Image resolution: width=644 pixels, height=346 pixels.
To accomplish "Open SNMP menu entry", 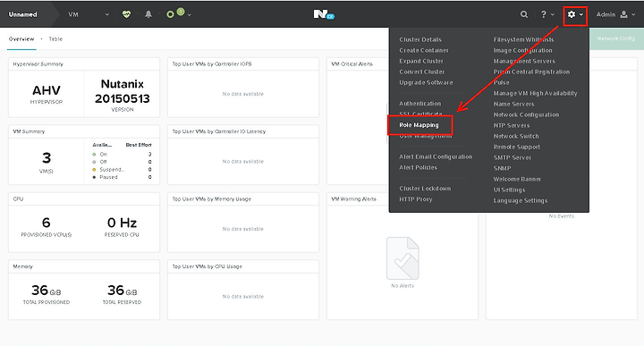I will (x=502, y=168).
